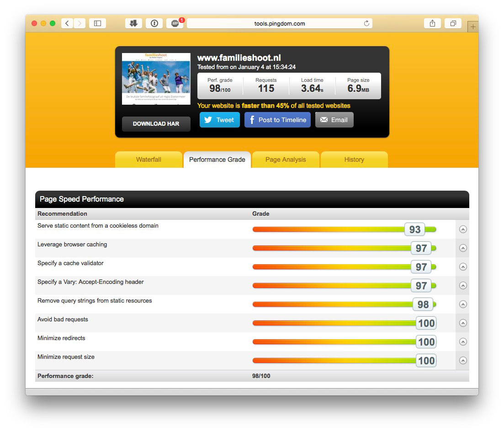Click the 'Minimize redirects' label
The width and height of the screenshot is (504, 432).
point(61,338)
